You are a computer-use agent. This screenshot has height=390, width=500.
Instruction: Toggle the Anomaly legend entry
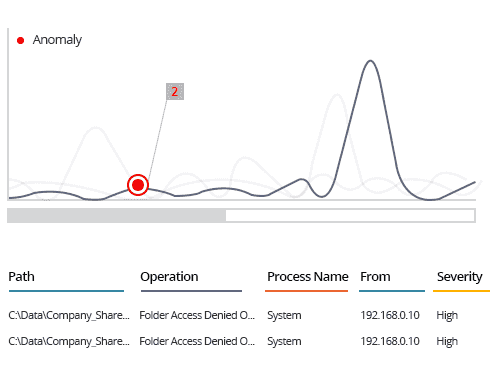49,40
